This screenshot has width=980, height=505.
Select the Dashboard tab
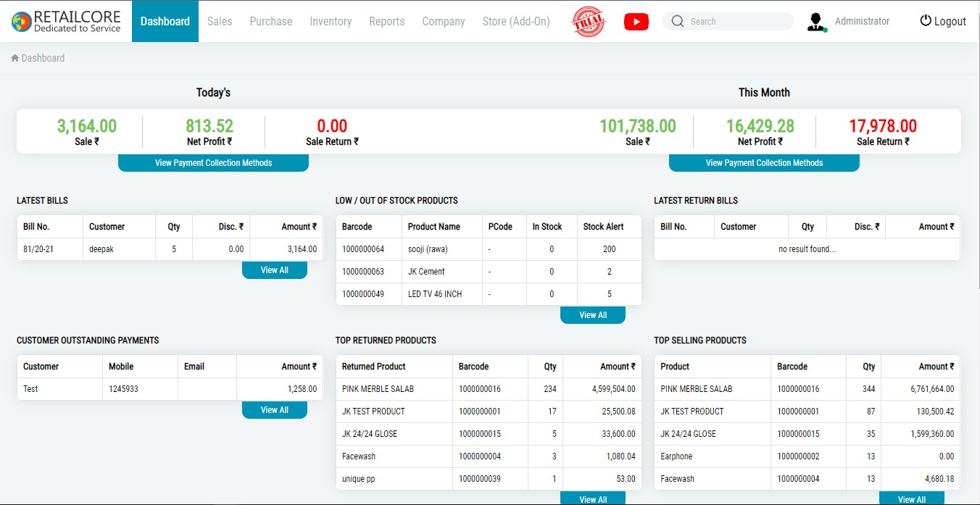pos(165,22)
